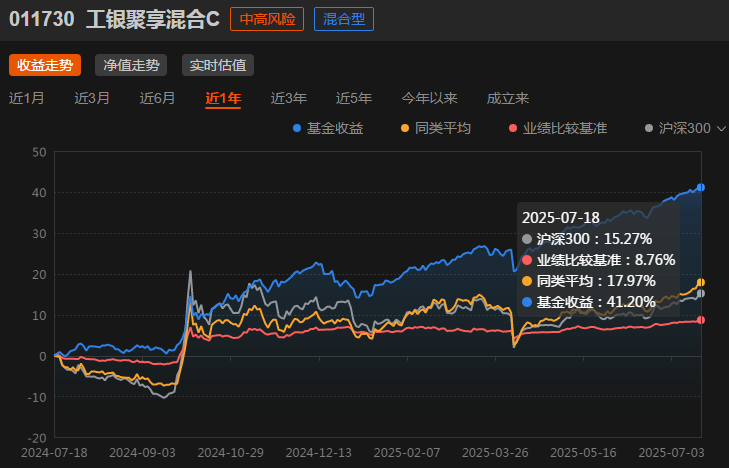Click x-axis date label 2024-10-29
This screenshot has width=729, height=468.
tap(231, 452)
